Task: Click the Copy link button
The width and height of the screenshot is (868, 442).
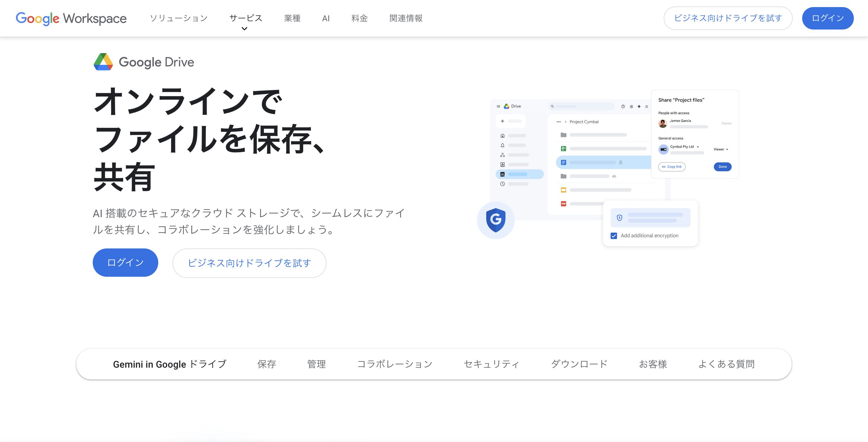Action: pos(672,167)
